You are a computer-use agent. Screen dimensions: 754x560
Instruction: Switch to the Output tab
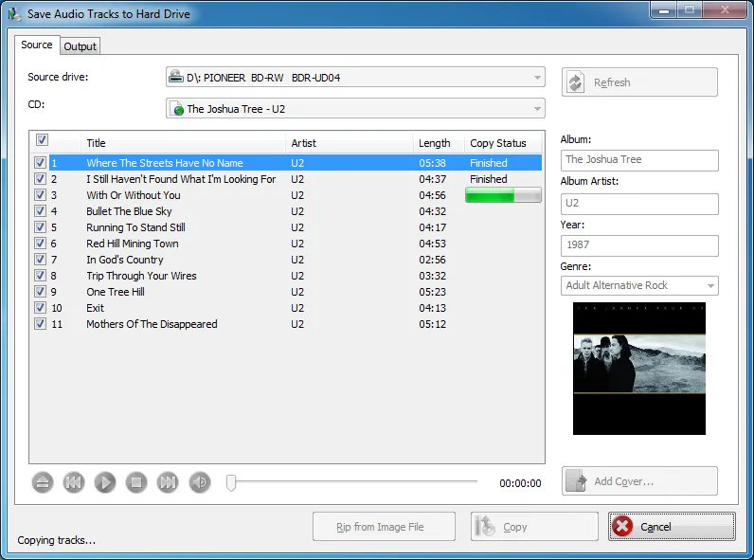pos(80,46)
